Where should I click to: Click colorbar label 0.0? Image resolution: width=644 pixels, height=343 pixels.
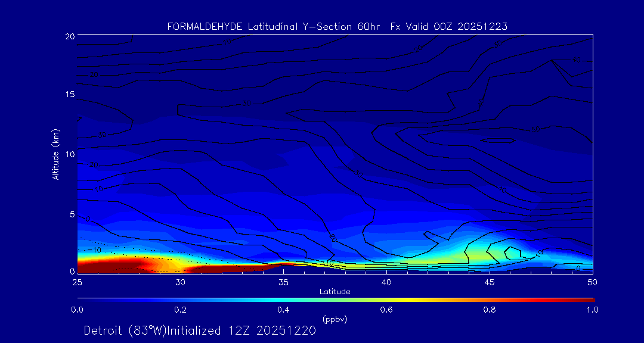pyautogui.click(x=77, y=310)
